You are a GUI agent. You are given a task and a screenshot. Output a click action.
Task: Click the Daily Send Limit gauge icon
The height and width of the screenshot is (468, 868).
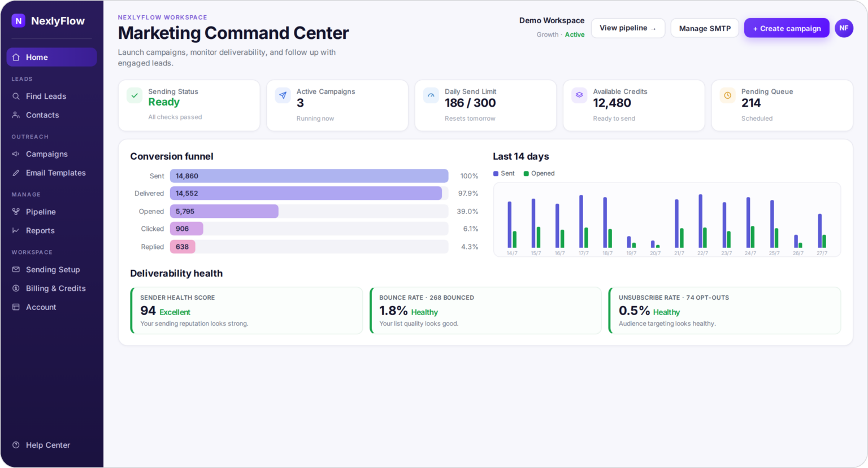pyautogui.click(x=431, y=95)
